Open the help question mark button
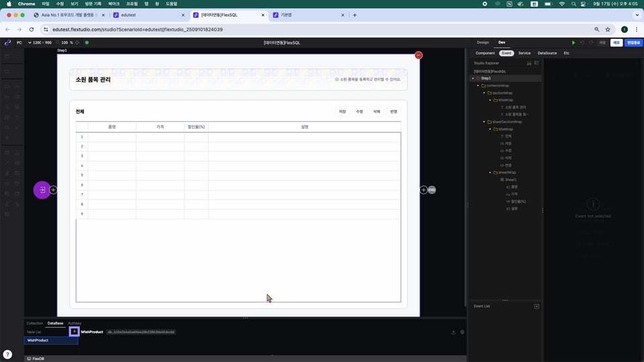The width and height of the screenshot is (644, 362). tap(7, 355)
